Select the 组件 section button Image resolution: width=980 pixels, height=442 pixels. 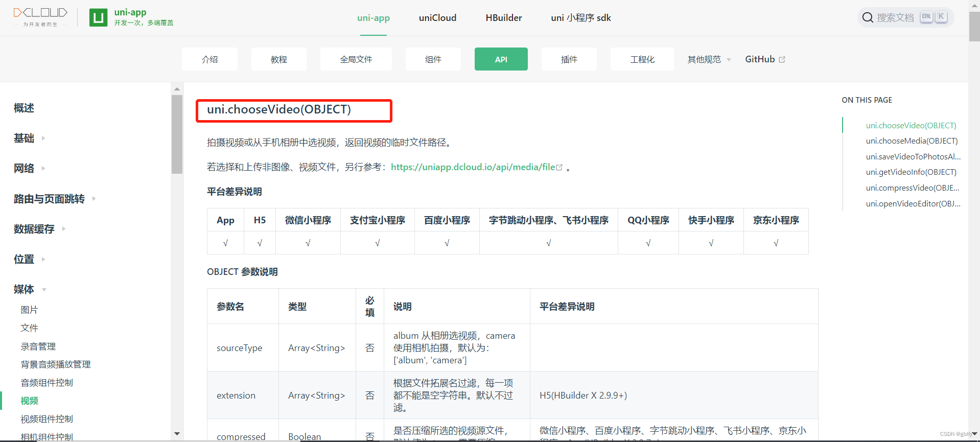pos(433,59)
